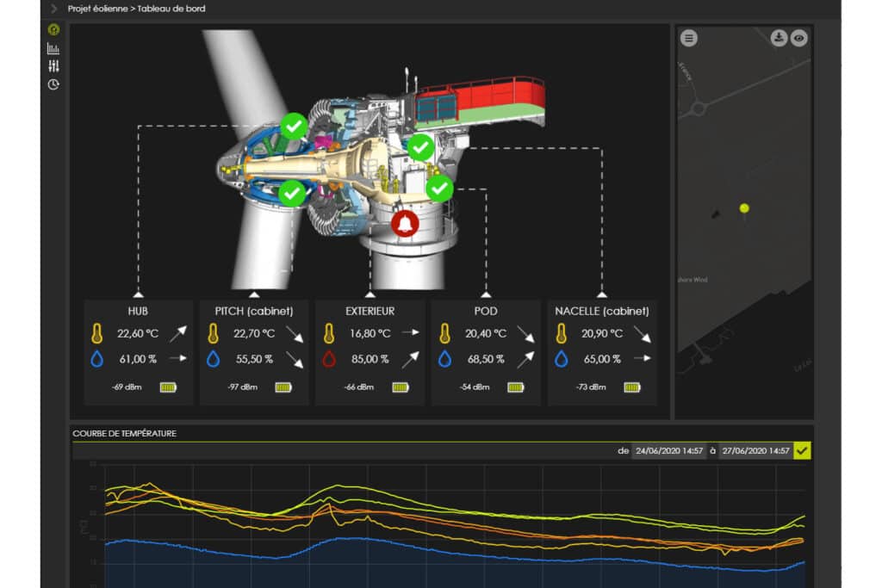Viewport: 882px width, 588px height.
Task: Click the PITCH temperature value 22,70 °C
Action: click(x=254, y=333)
